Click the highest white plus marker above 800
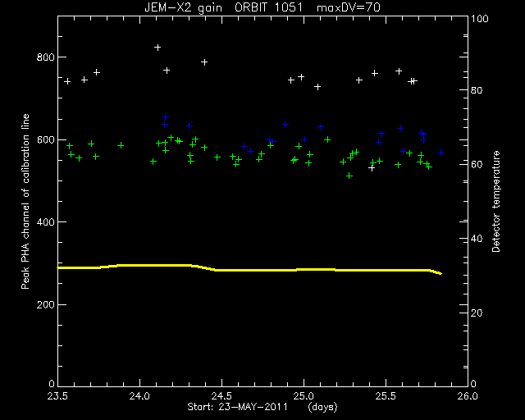 pos(157,48)
